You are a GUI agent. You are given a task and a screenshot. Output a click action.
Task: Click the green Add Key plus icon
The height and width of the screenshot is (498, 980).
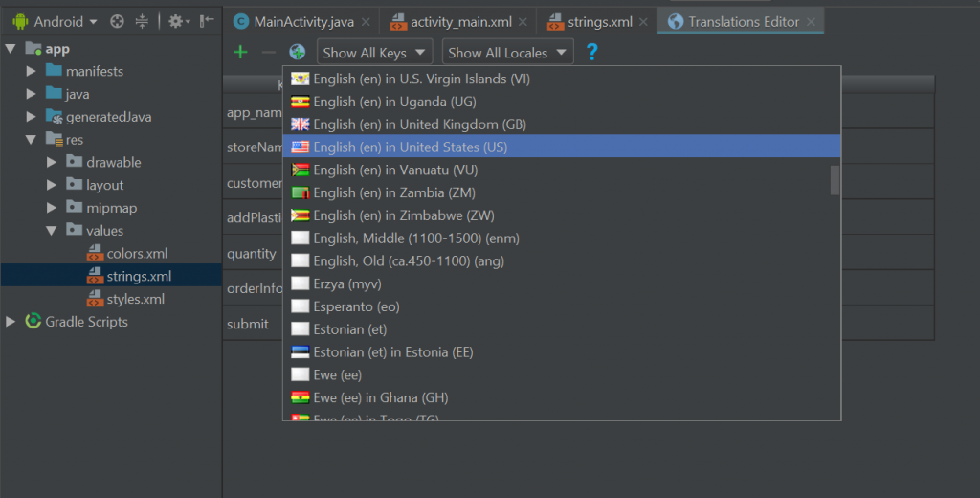240,53
